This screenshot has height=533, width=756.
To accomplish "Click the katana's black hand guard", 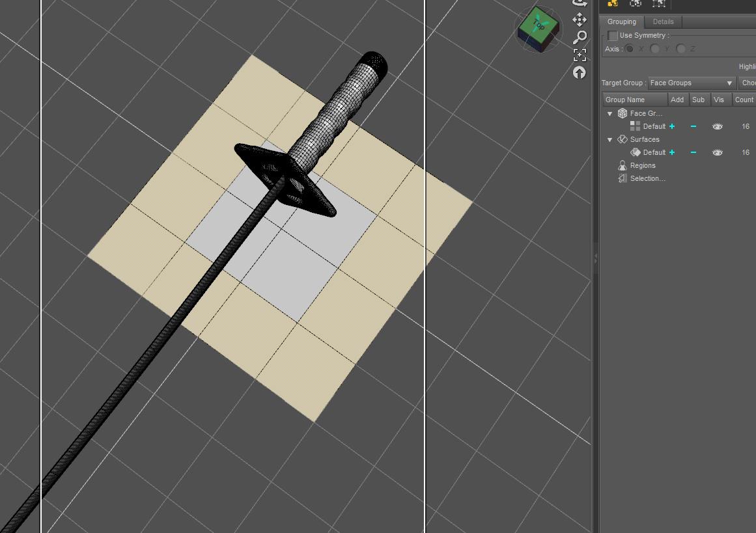I will (285, 179).
